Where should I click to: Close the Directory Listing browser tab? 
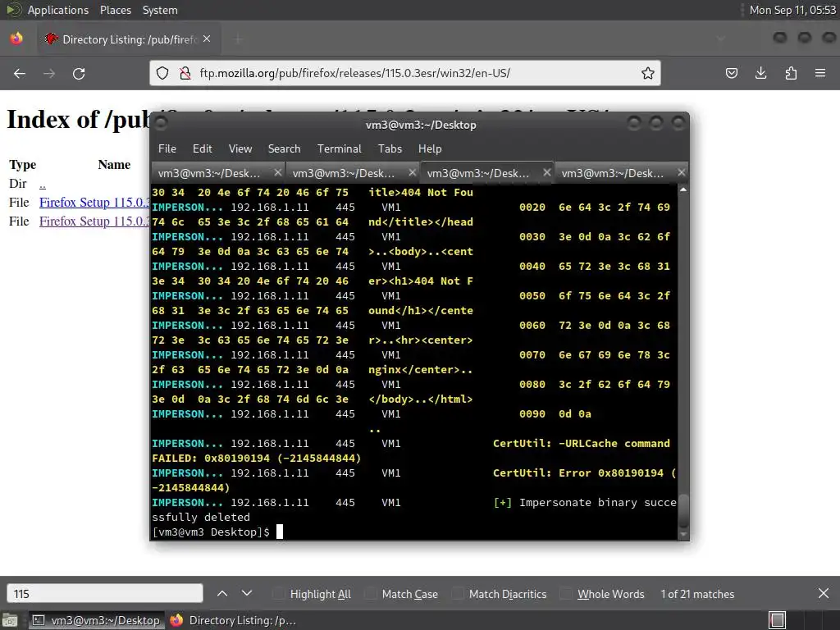tap(207, 39)
